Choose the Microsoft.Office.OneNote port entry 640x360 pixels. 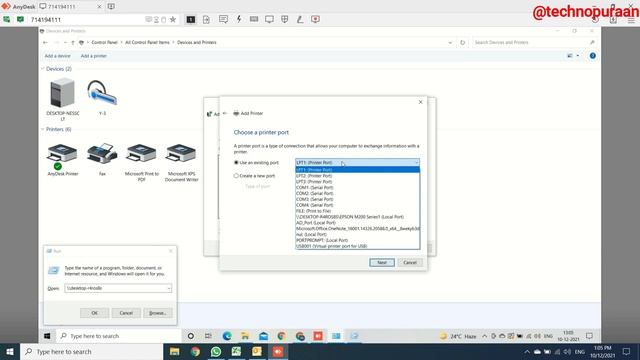tap(357, 229)
